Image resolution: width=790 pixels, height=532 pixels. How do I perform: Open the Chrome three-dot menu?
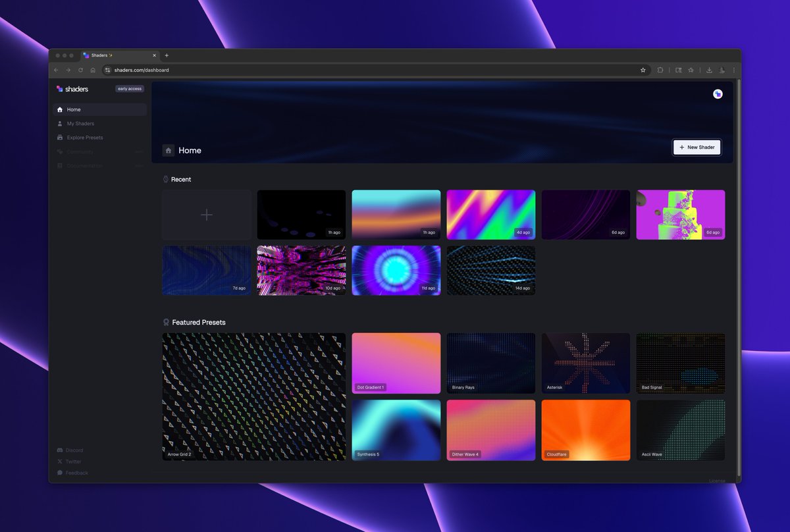pyautogui.click(x=733, y=70)
